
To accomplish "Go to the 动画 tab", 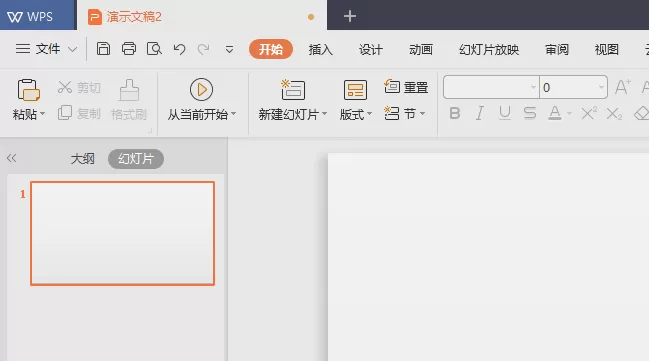I will 421,50.
